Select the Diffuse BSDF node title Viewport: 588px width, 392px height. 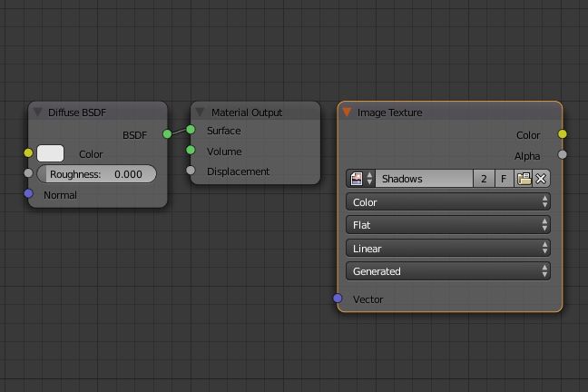pos(77,113)
